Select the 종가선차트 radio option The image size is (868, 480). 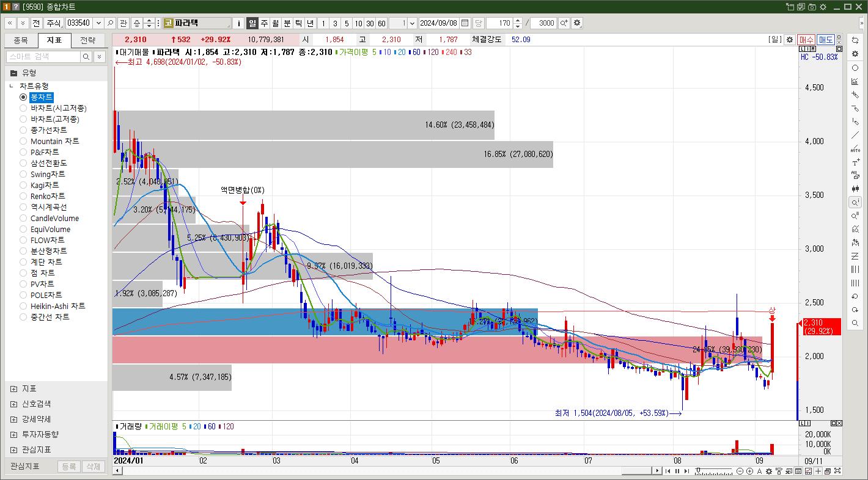tap(24, 130)
